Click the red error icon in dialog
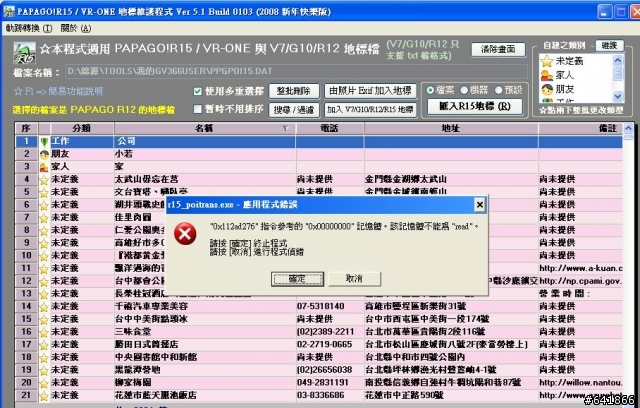Viewport: 640px width, 408px height. click(185, 234)
